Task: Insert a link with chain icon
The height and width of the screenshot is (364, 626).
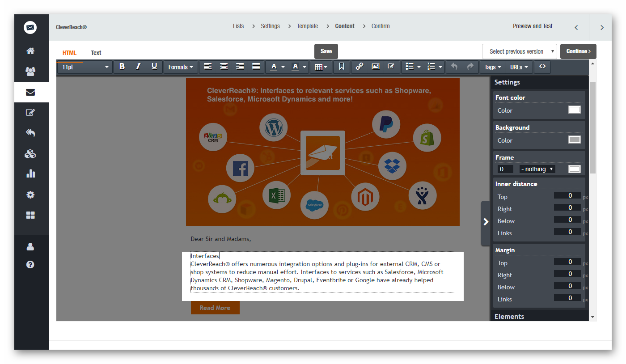Action: [x=360, y=67]
